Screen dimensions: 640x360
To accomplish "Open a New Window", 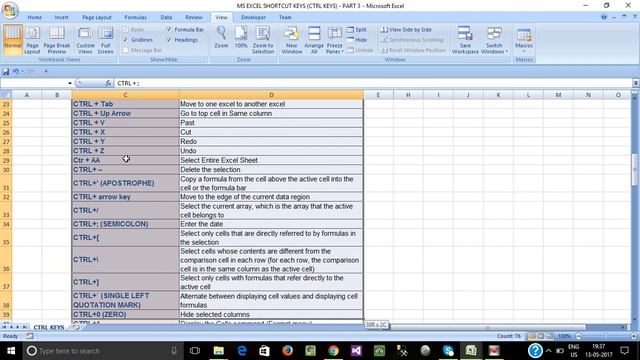I will tap(292, 40).
